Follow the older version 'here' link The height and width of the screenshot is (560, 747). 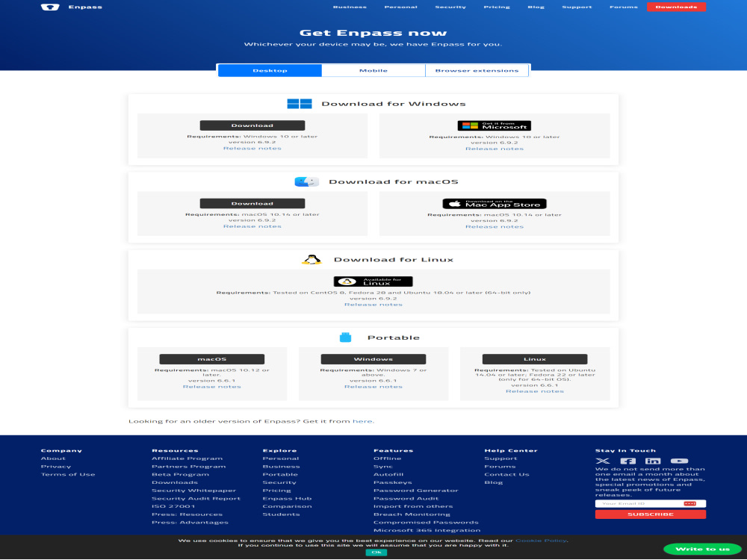click(x=363, y=421)
